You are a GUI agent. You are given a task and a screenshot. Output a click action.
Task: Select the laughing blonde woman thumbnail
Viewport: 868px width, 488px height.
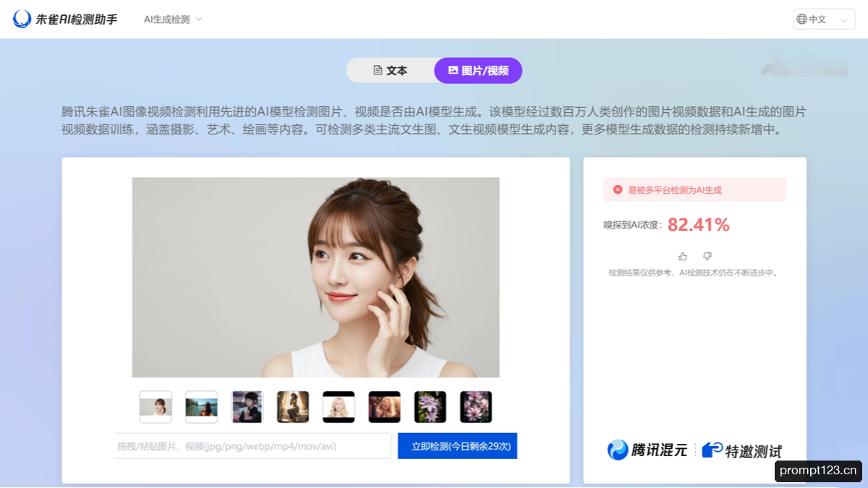pyautogui.click(x=384, y=407)
